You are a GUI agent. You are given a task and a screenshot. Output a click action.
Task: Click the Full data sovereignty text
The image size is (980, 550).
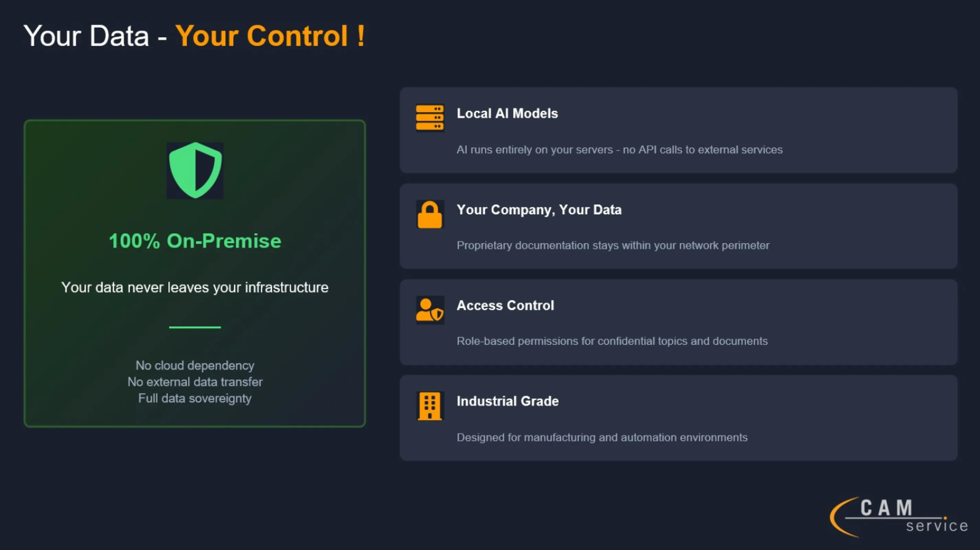195,398
